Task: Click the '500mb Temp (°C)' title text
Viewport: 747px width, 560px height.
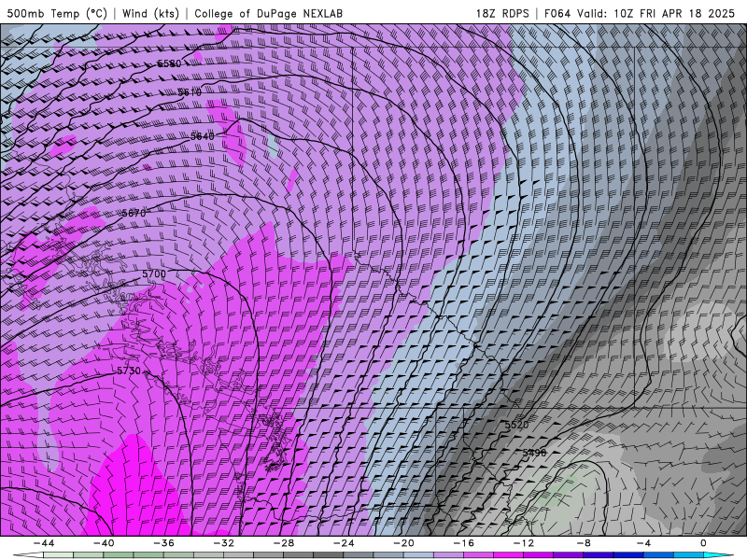Action: tap(57, 13)
